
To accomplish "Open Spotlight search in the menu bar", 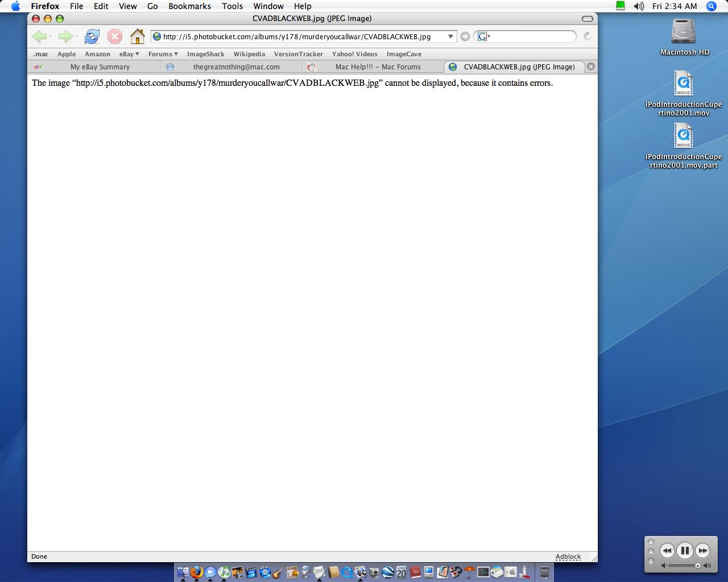I will click(711, 6).
